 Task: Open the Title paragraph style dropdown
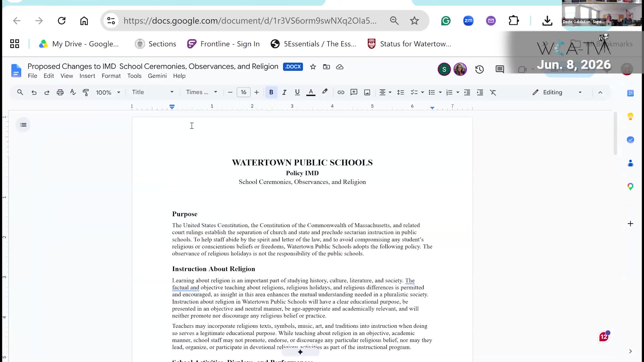tap(153, 92)
